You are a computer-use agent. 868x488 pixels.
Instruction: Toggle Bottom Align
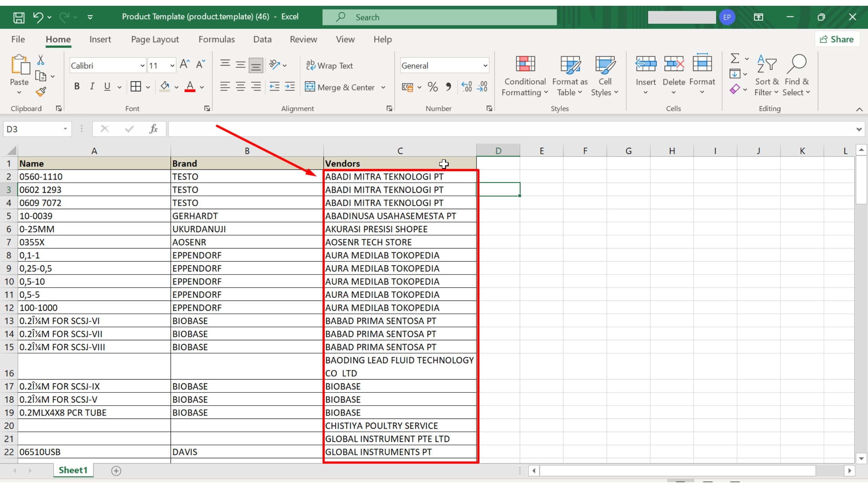(x=256, y=65)
